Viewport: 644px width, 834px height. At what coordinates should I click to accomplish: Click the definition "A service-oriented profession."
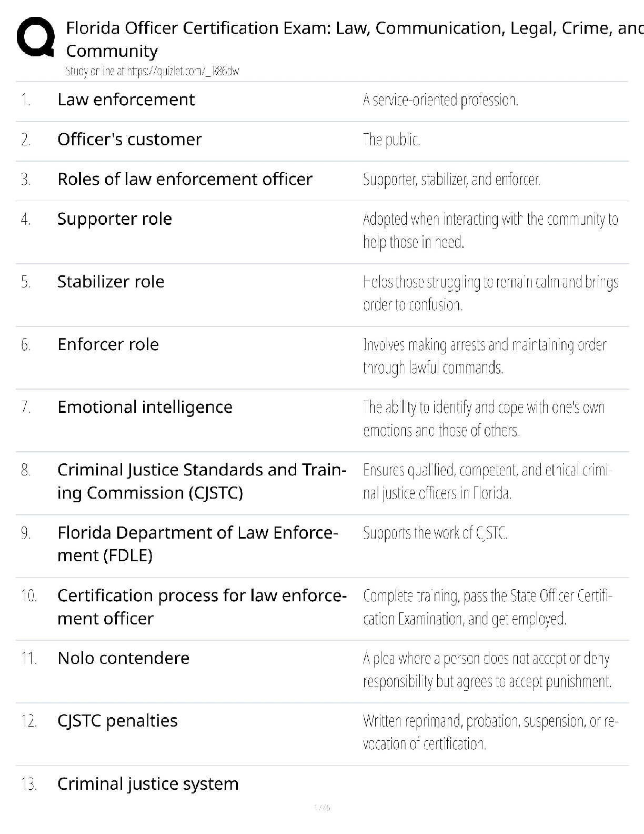pos(440,100)
